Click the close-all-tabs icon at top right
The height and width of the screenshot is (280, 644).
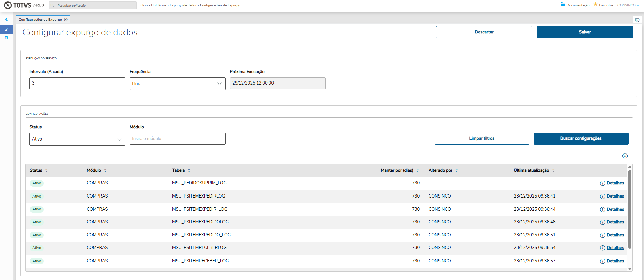[637, 20]
